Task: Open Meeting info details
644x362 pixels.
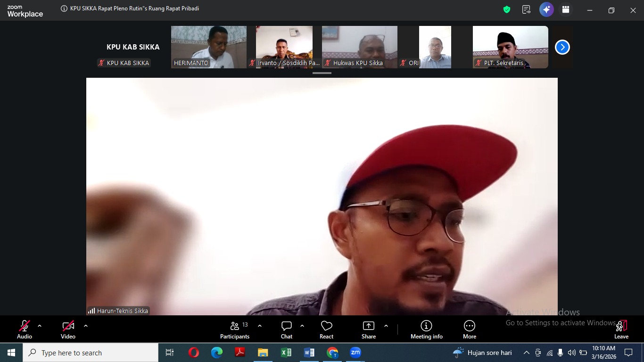Action: tap(426, 329)
